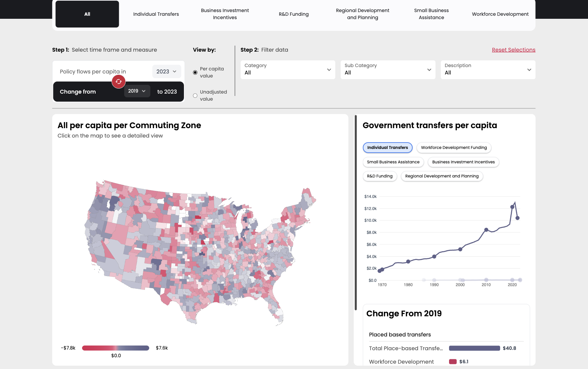Click the Reset Selections link
The image size is (588, 369).
[x=513, y=50]
